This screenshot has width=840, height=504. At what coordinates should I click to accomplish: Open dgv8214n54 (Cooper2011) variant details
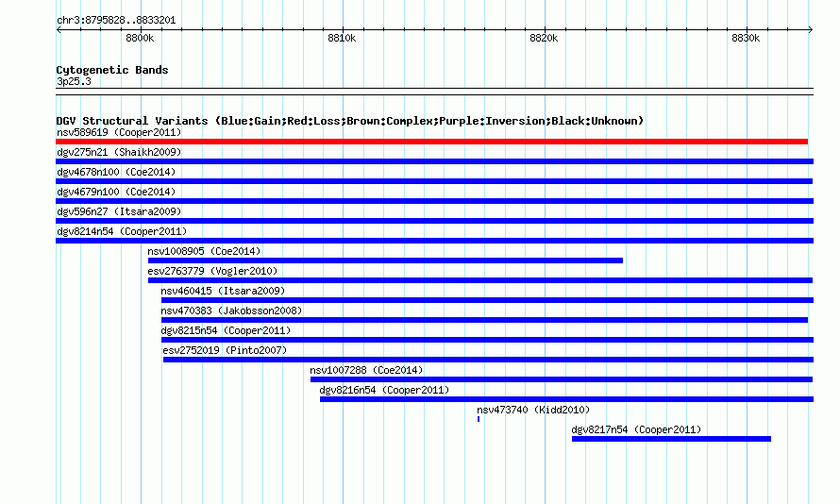click(434, 241)
